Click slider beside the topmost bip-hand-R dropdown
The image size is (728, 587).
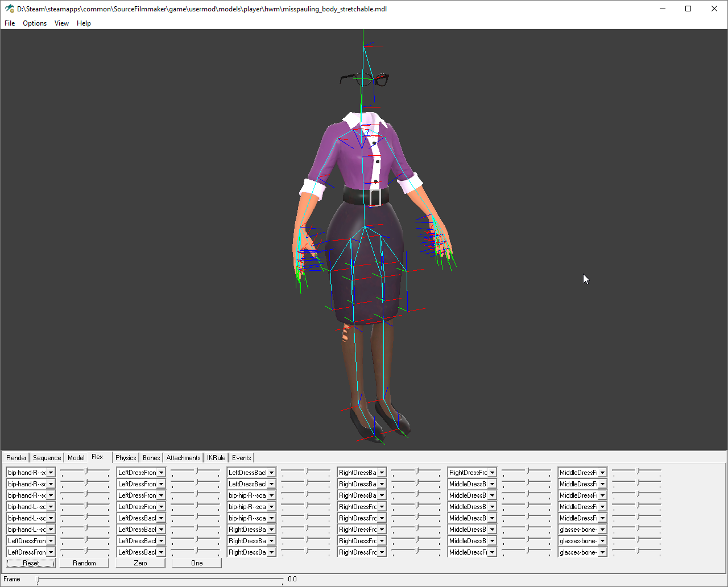(85, 472)
